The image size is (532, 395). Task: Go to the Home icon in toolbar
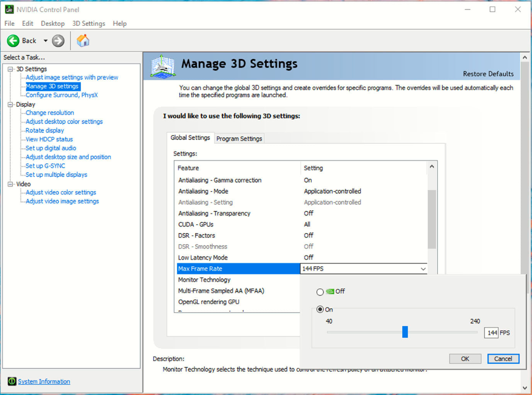point(83,40)
